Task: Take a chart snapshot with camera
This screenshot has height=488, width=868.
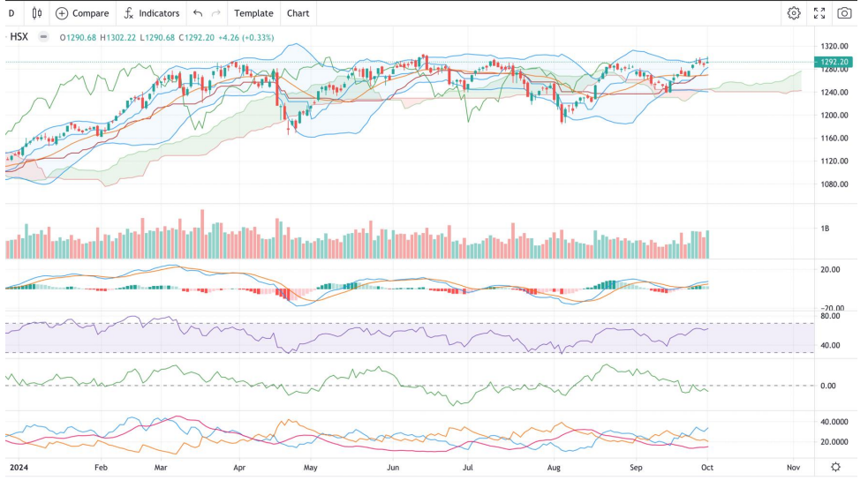Action: point(845,13)
